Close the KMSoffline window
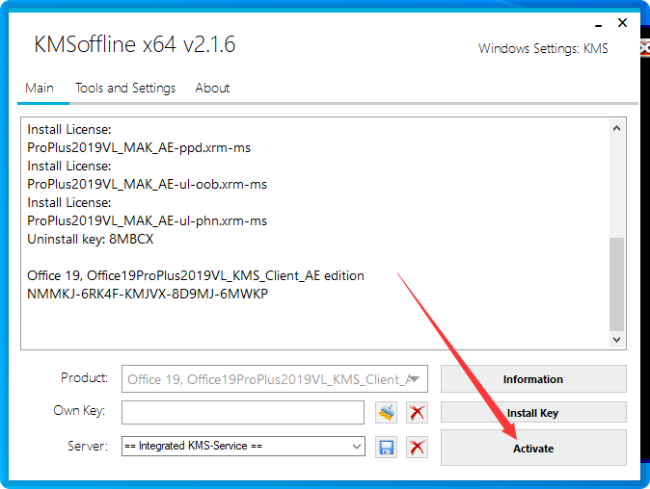Image resolution: width=650 pixels, height=489 pixels. pos(622,22)
